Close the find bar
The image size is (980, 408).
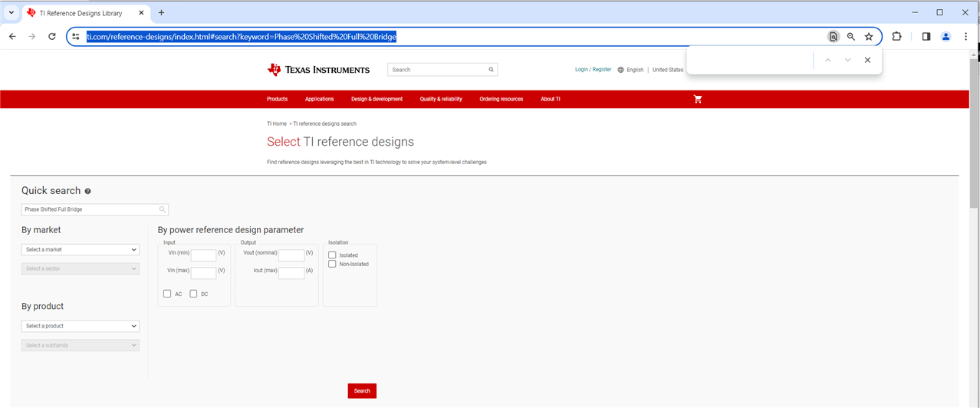867,60
